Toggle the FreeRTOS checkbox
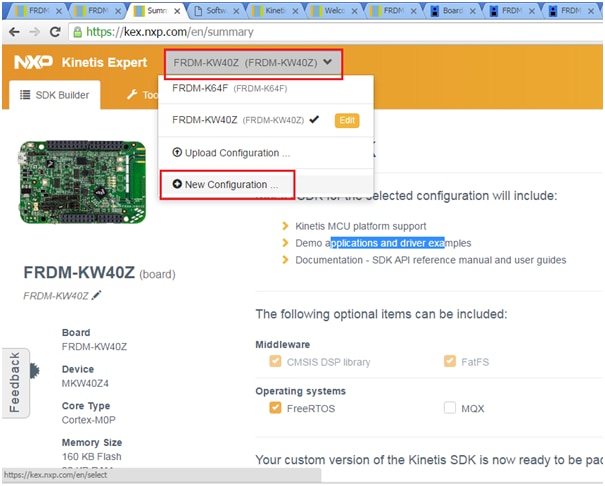 pyautogui.click(x=275, y=408)
